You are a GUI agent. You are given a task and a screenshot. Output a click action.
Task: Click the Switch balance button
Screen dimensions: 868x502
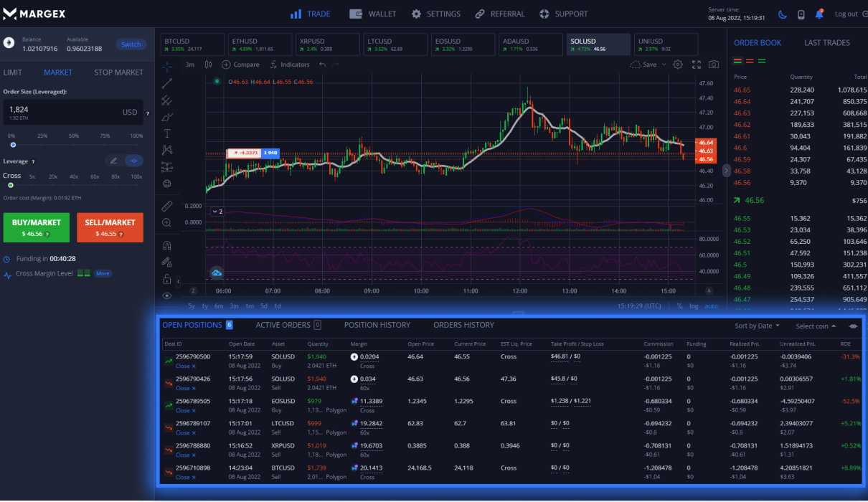click(131, 44)
